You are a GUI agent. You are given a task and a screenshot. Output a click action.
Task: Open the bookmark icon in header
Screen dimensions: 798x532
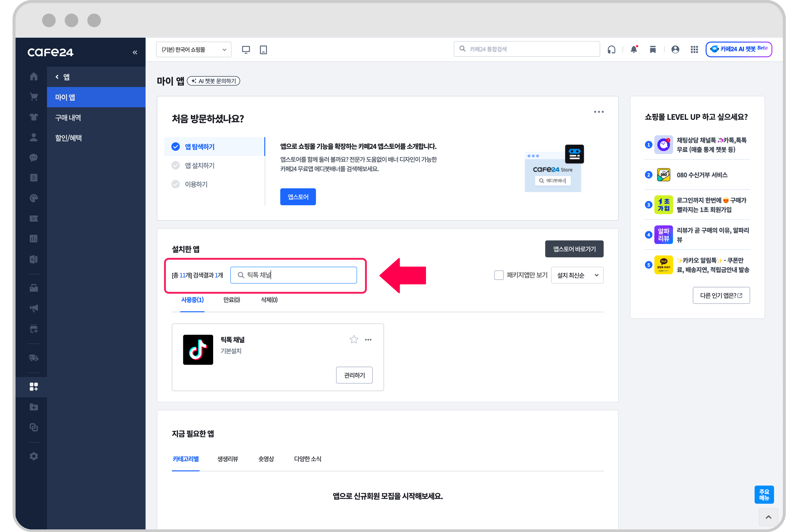coord(653,49)
